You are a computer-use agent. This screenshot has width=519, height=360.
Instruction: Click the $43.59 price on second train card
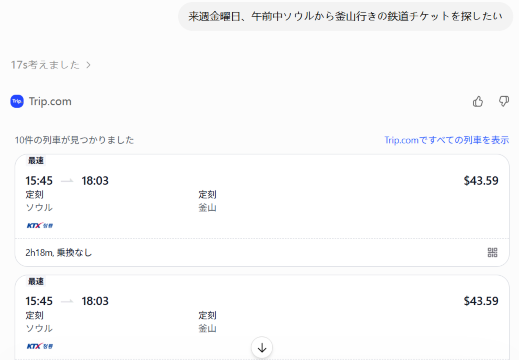click(x=481, y=301)
